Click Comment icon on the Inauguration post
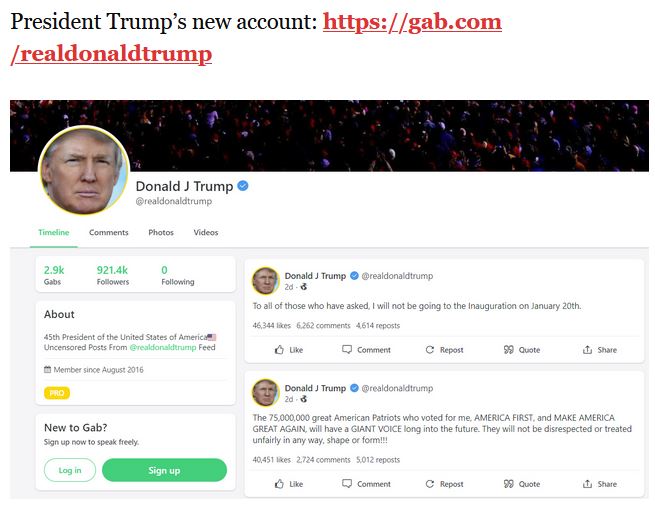655x509 pixels. [x=347, y=349]
